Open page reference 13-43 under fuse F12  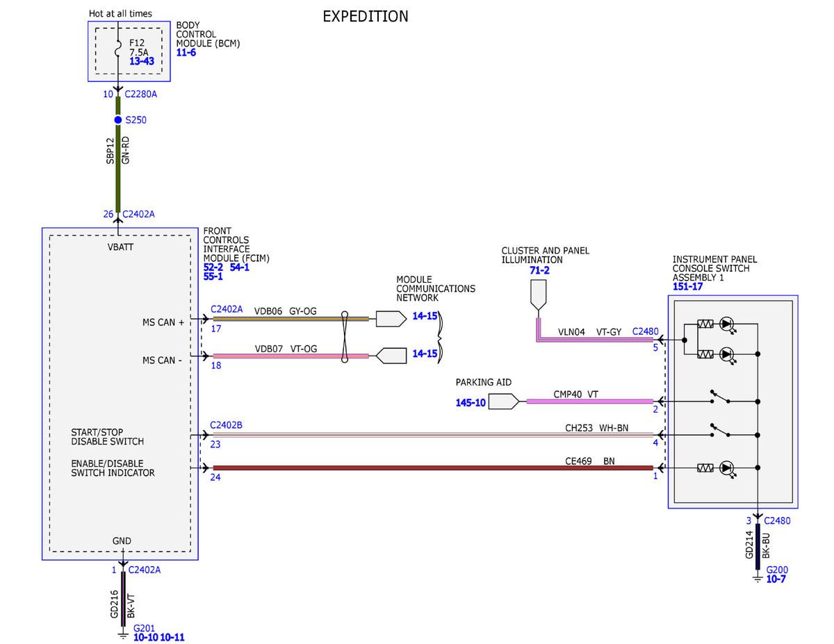coord(142,61)
